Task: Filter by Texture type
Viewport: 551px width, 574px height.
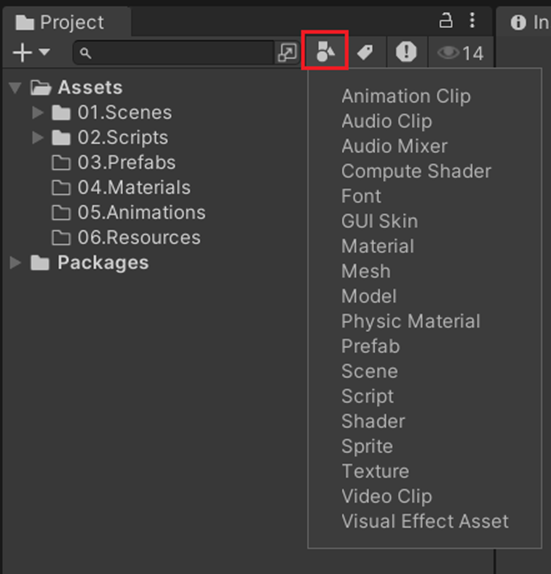Action: [x=375, y=471]
